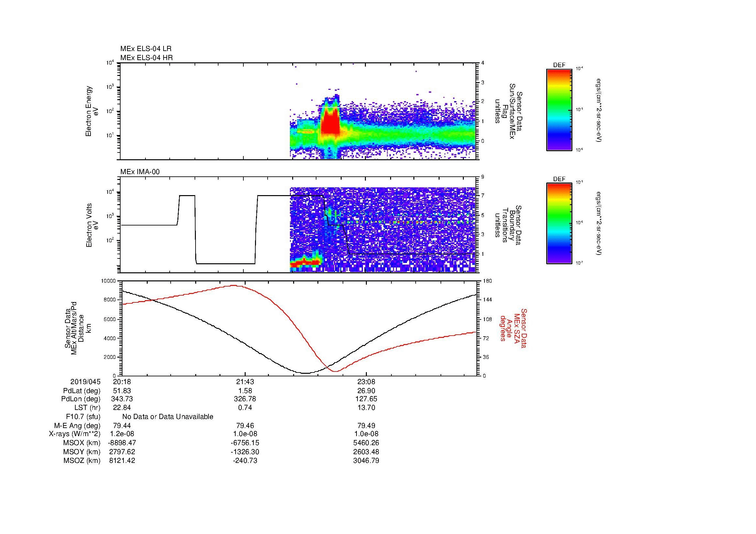Screen dimensions: 756x534
Task: Click the PdLat value '51.83'
Action: [x=122, y=391]
